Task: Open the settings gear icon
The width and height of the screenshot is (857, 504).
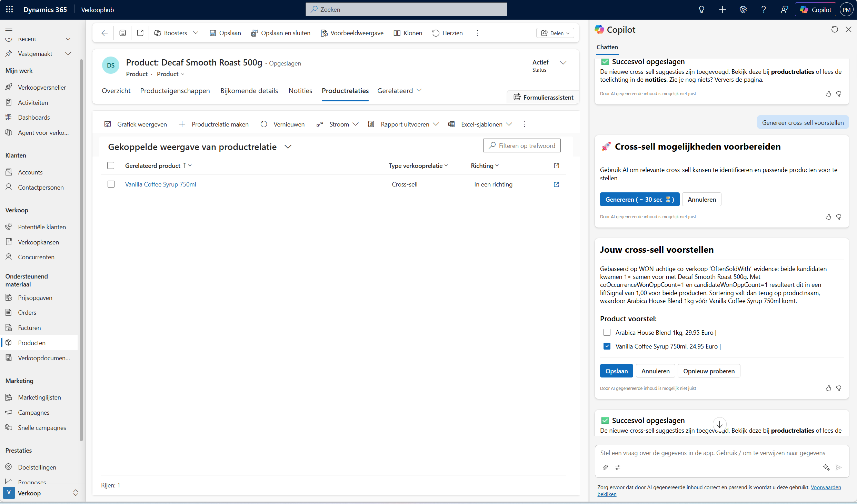Action: [743, 10]
